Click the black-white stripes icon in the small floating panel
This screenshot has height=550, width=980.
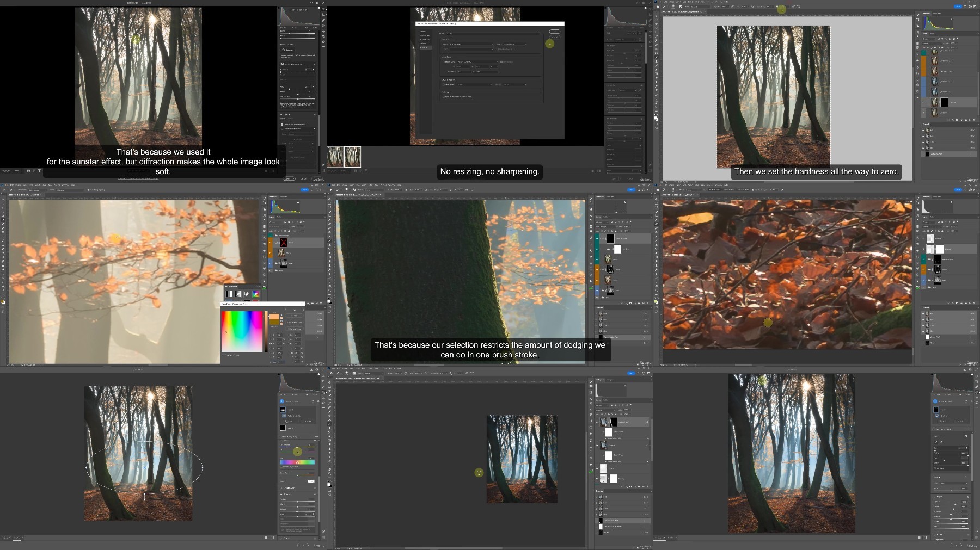[229, 294]
